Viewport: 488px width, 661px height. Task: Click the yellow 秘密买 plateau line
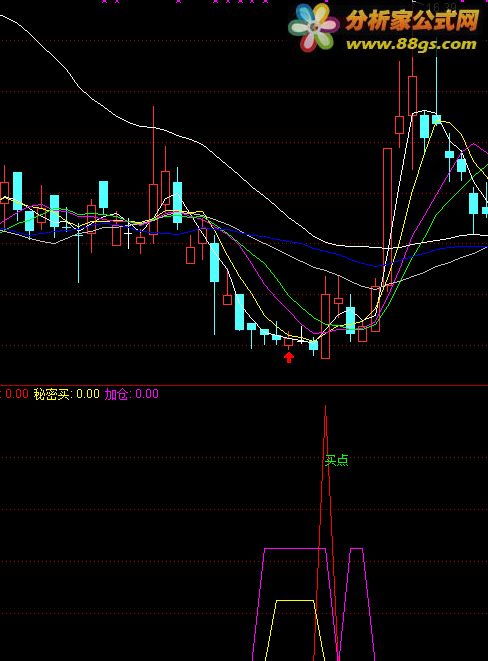295,600
